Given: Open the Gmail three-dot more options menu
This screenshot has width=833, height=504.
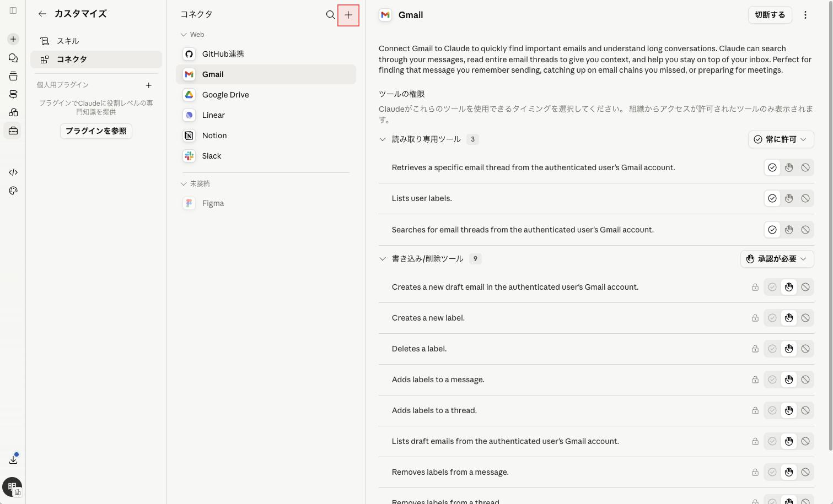Looking at the screenshot, I should click(x=805, y=15).
